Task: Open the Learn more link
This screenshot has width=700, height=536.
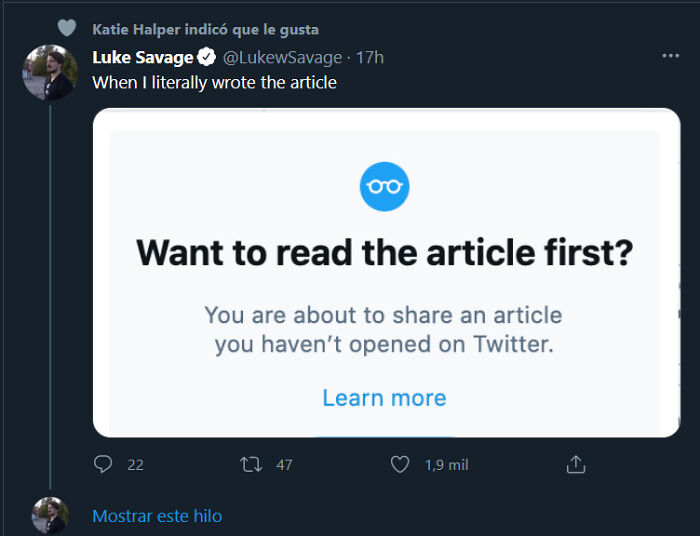Action: click(x=384, y=398)
